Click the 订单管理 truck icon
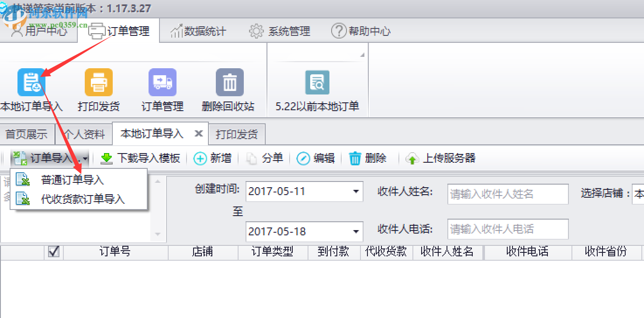This screenshot has height=318, width=644. (162, 82)
